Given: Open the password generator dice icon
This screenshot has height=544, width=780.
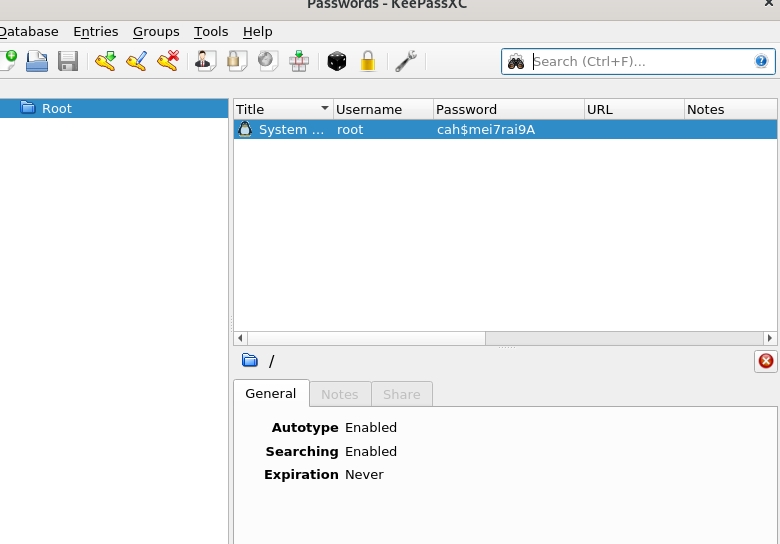Looking at the screenshot, I should (337, 61).
